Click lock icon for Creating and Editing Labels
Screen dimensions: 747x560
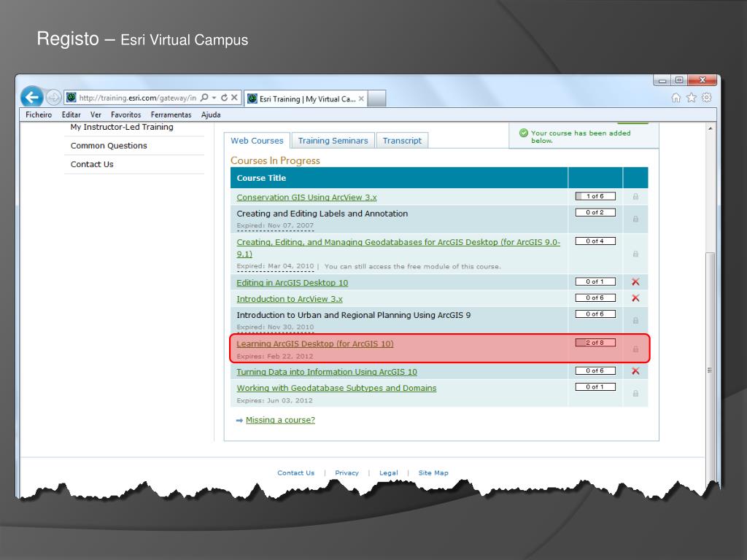635,219
